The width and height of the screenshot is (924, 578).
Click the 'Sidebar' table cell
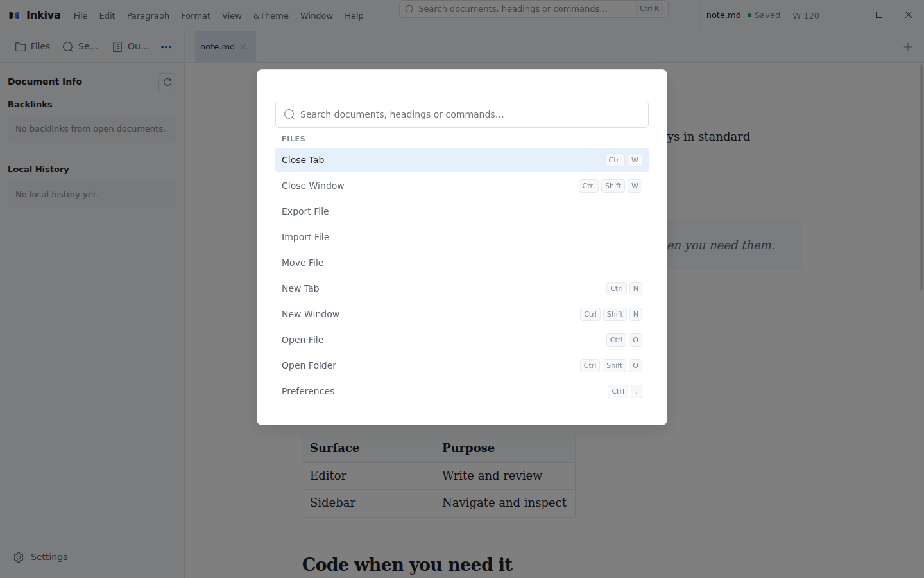tap(368, 503)
